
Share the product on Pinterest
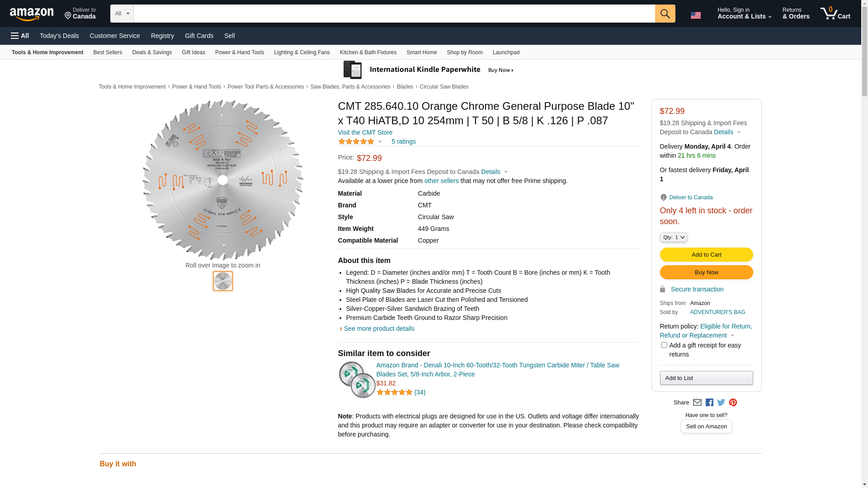click(x=733, y=403)
